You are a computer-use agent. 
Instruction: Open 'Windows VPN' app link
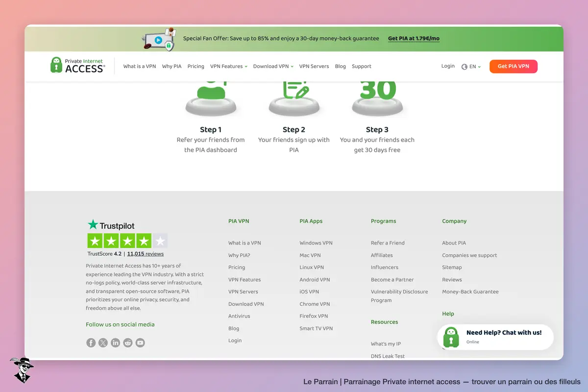click(x=316, y=243)
